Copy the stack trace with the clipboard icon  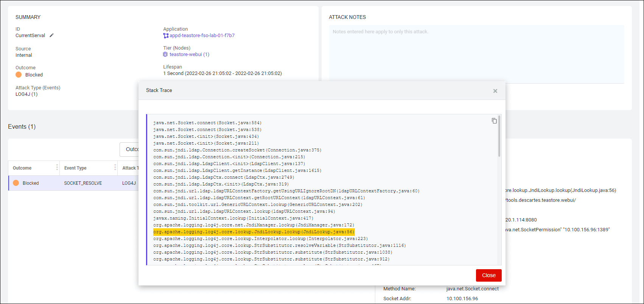[x=494, y=121]
